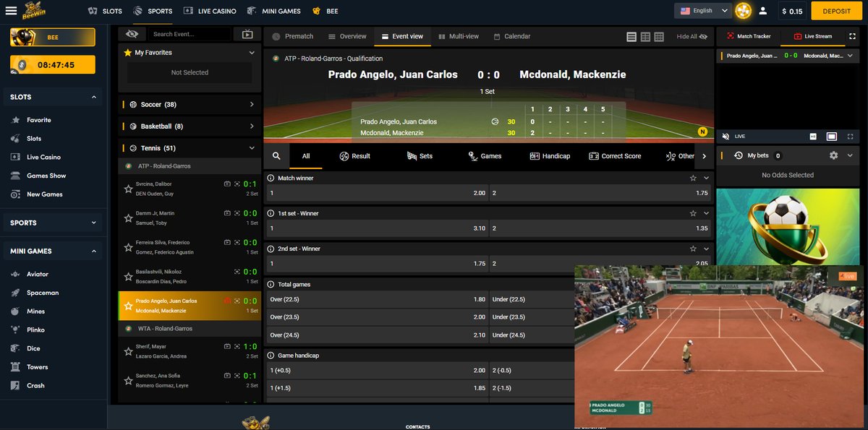The height and width of the screenshot is (430, 868).
Task: Toggle the video quality badge in stream controls
Action: point(813,136)
